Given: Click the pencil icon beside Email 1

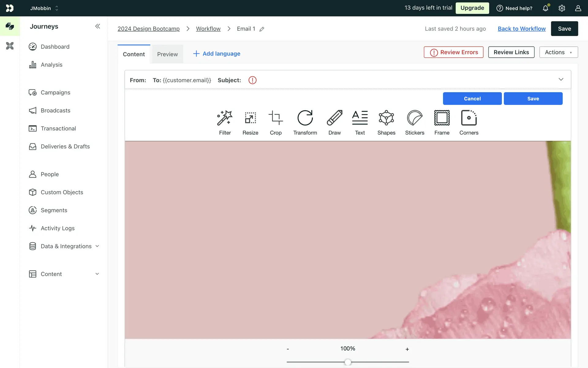Looking at the screenshot, I should point(262,29).
